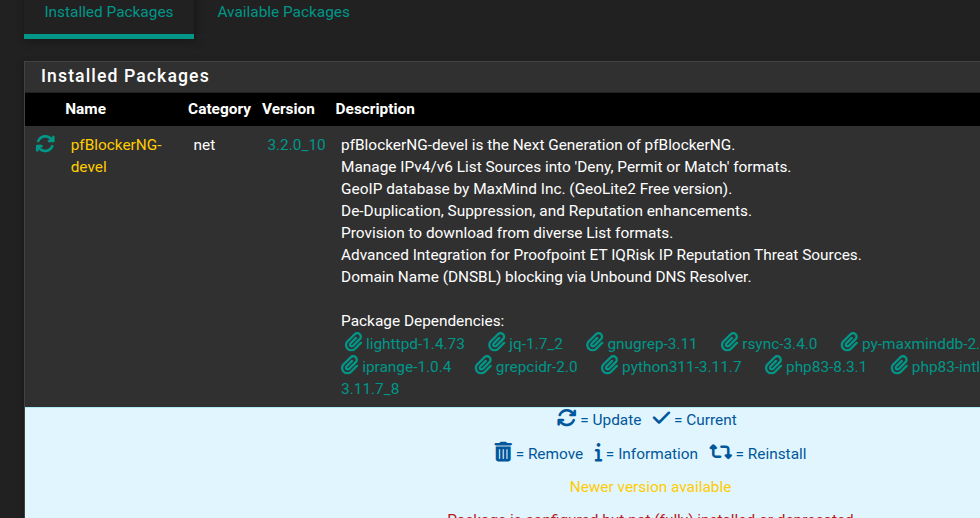This screenshot has width=980, height=518.
Task: Open the rsync-3.4.0 dependency link
Action: click(x=779, y=344)
